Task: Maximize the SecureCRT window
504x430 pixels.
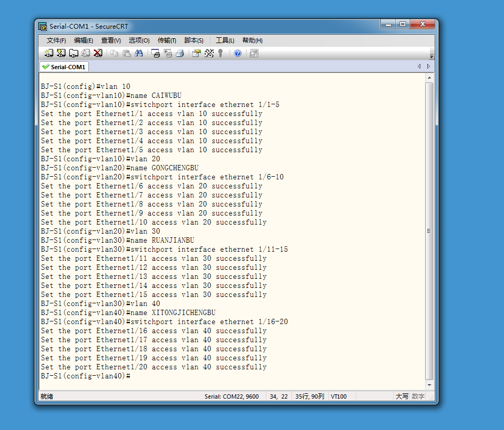Action: [x=403, y=24]
